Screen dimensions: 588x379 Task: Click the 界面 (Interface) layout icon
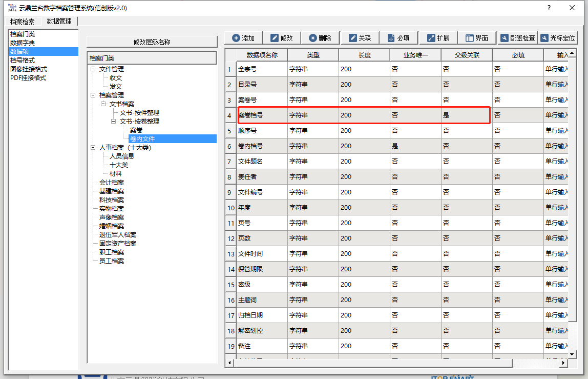(x=469, y=38)
